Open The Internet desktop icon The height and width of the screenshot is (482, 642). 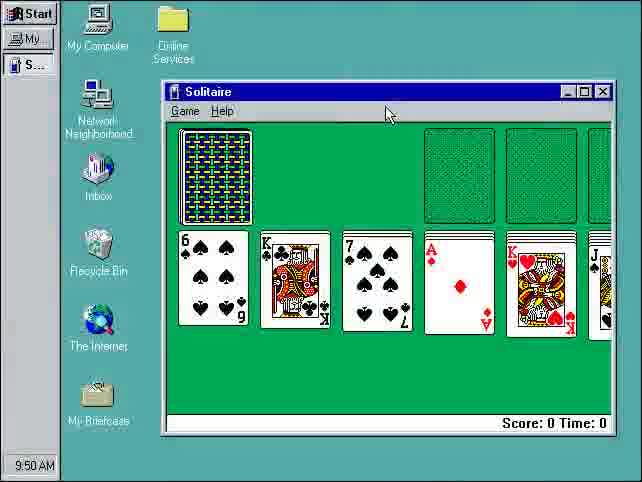click(x=99, y=328)
